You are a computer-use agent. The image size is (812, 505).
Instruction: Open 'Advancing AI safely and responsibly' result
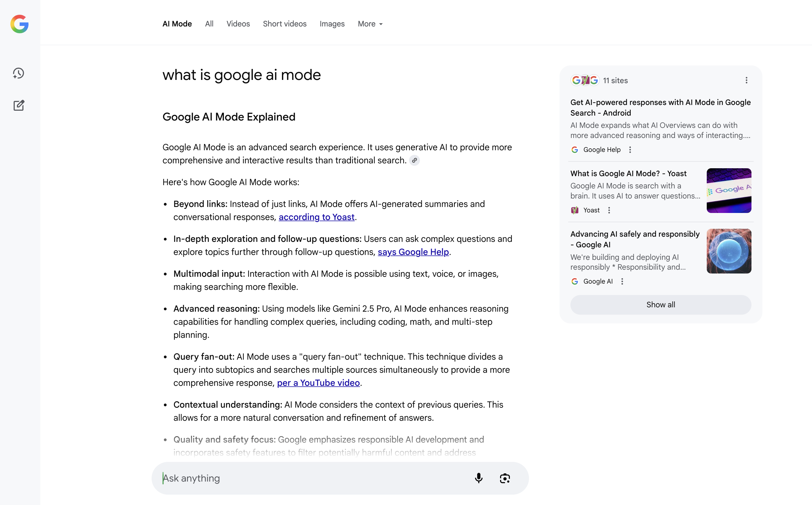click(x=635, y=239)
